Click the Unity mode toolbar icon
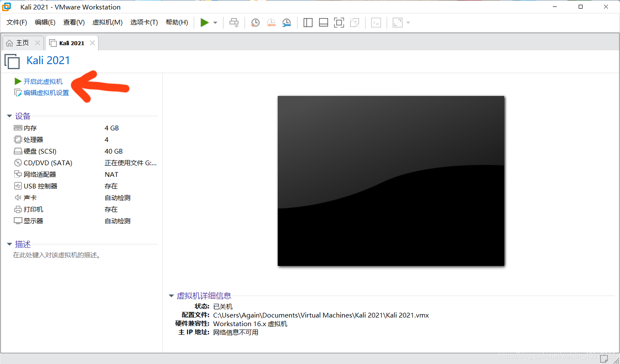The height and width of the screenshot is (364, 620). tap(354, 23)
